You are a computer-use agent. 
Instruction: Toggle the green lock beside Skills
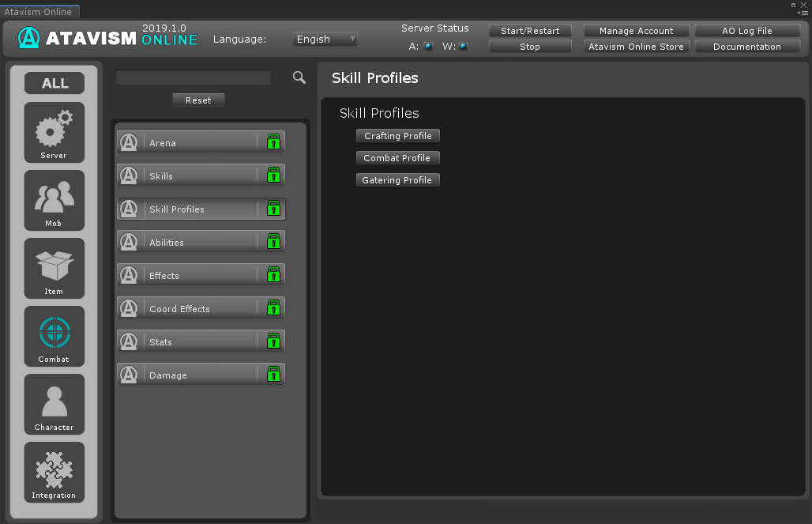coord(273,175)
